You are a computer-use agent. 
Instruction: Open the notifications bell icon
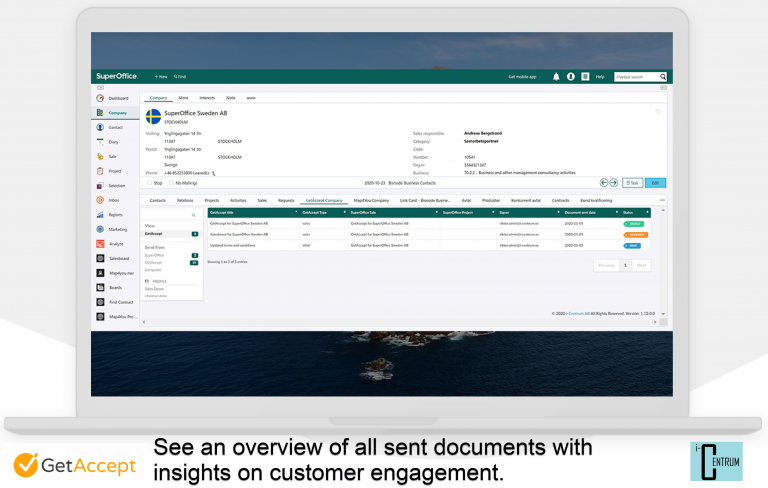[x=556, y=76]
